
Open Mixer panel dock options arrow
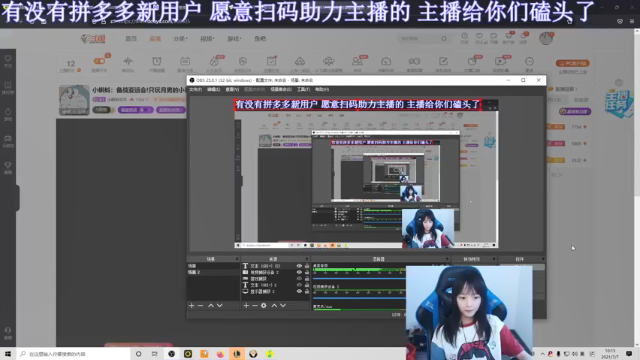(447, 259)
